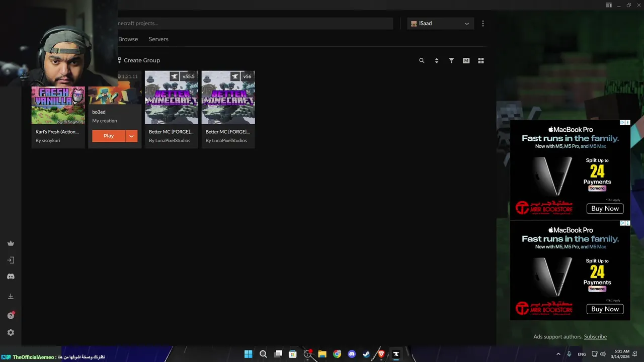644x362 pixels.
Task: Click 'By sisoykuri' author text
Action: point(48,140)
